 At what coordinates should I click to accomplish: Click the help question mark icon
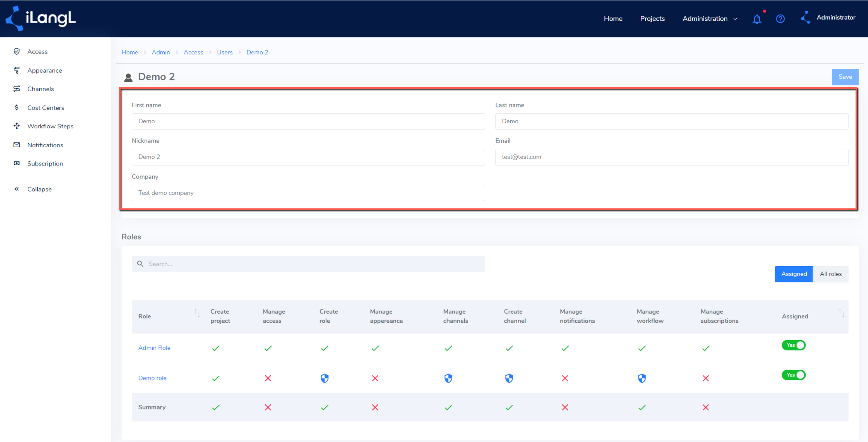pyautogui.click(x=780, y=19)
